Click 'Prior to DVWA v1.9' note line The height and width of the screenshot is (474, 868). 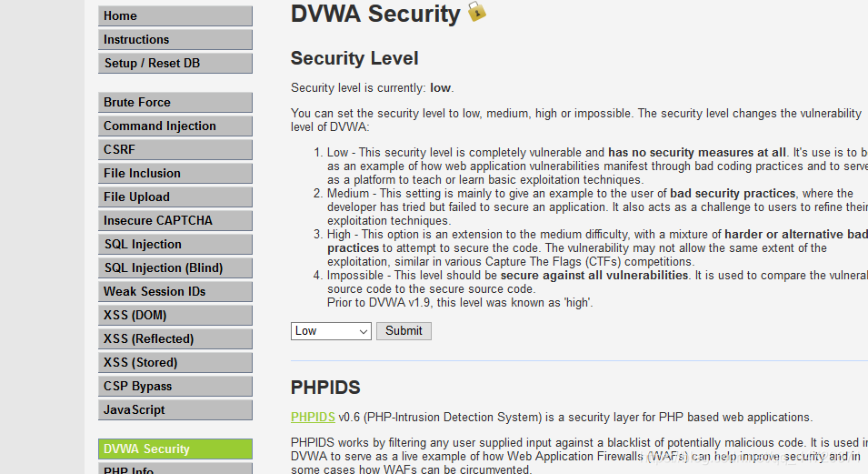pyautogui.click(x=460, y=303)
